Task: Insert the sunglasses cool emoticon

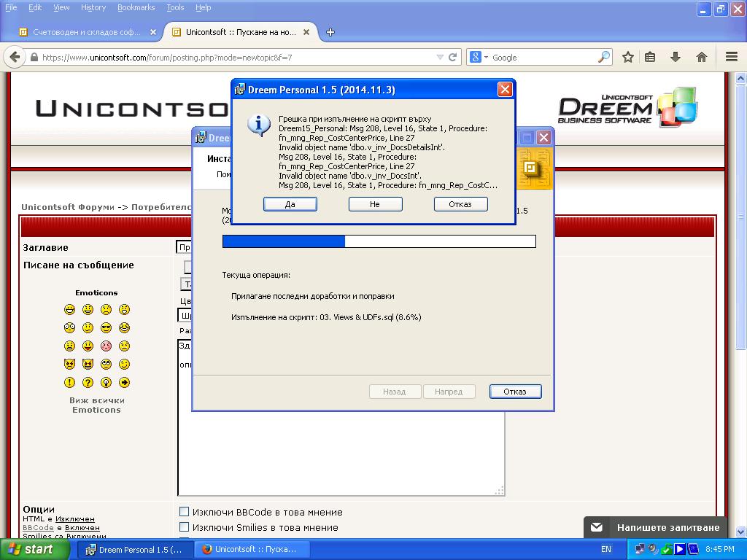Action: tap(106, 327)
